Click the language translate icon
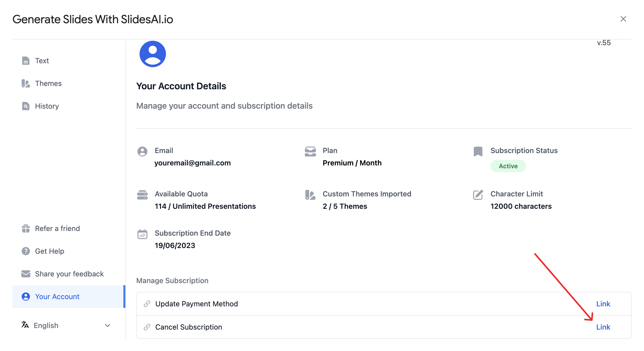Screen dimensions: 644x351 25,325
